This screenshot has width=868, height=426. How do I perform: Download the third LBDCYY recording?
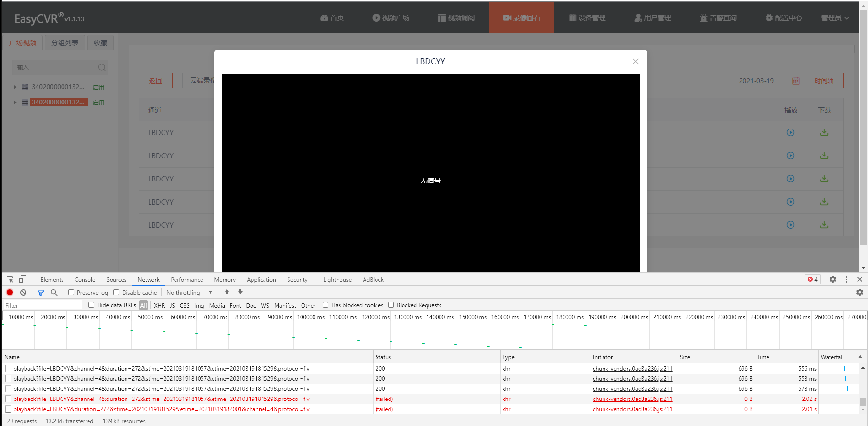[x=824, y=179]
